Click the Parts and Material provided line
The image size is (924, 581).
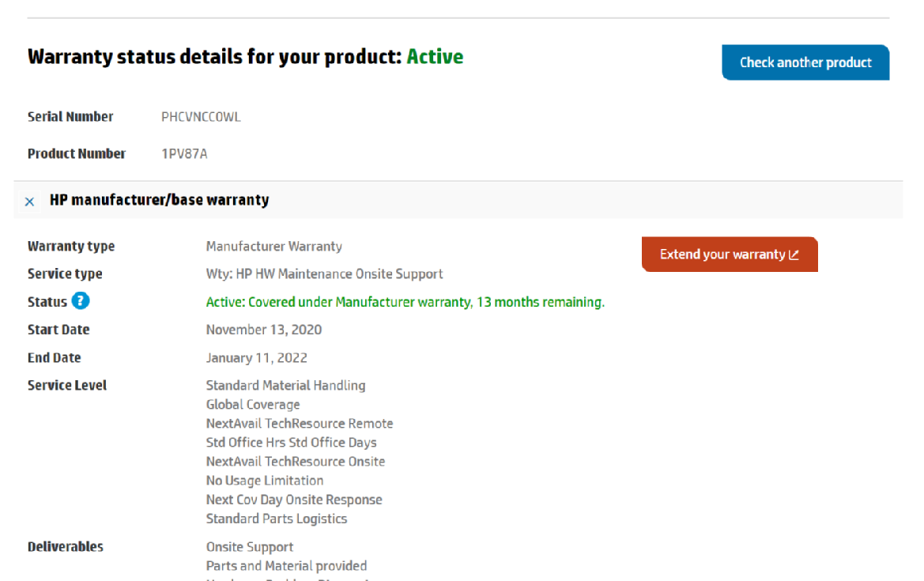point(286,566)
